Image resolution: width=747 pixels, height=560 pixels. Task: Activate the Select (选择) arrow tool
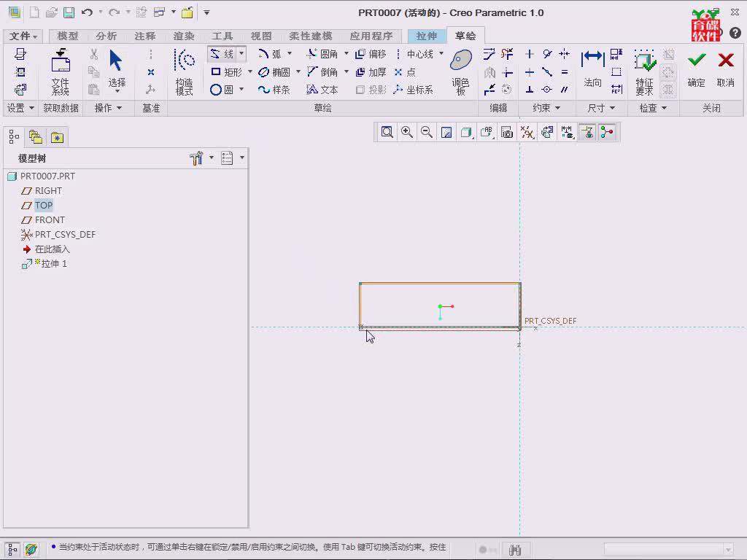click(117, 70)
